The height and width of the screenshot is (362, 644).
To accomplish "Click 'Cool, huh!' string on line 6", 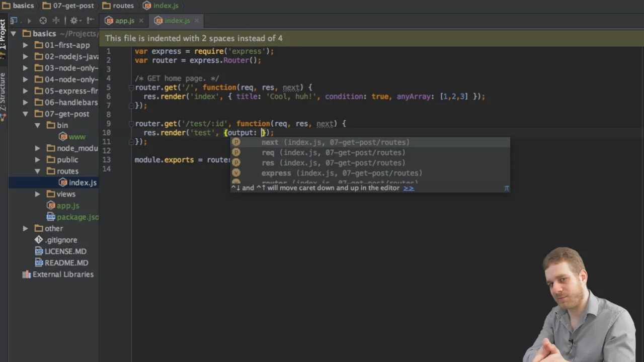I will (293, 97).
